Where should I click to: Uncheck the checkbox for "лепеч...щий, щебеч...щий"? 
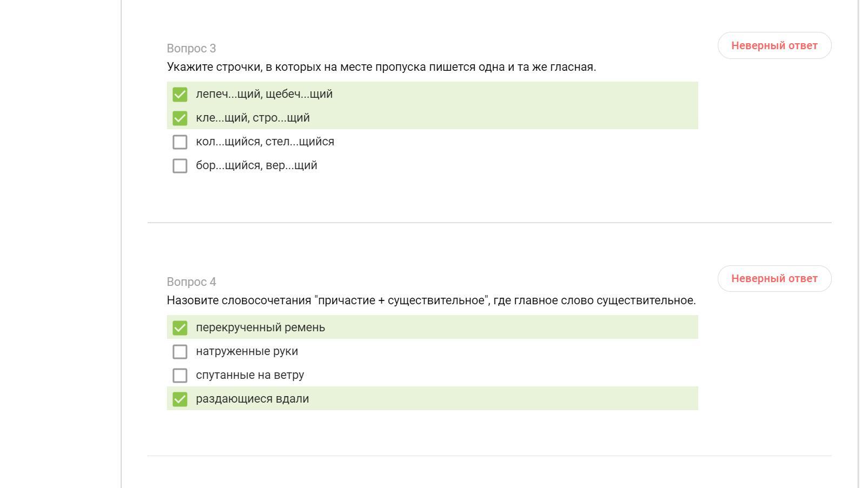(180, 95)
